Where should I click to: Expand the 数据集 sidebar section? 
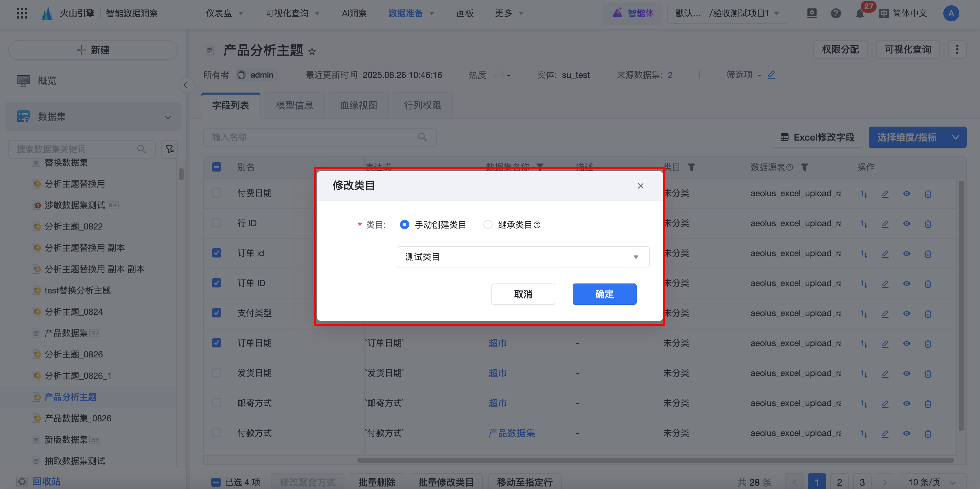pyautogui.click(x=168, y=117)
